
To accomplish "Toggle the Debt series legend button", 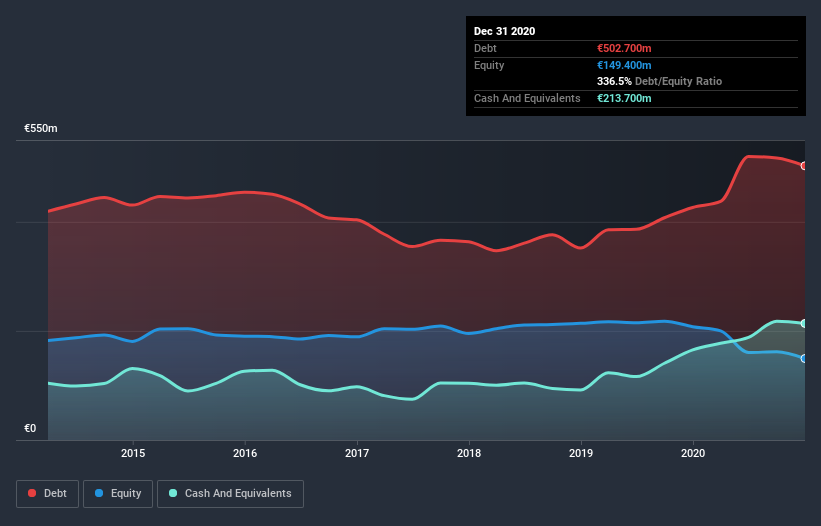I will pos(47,494).
